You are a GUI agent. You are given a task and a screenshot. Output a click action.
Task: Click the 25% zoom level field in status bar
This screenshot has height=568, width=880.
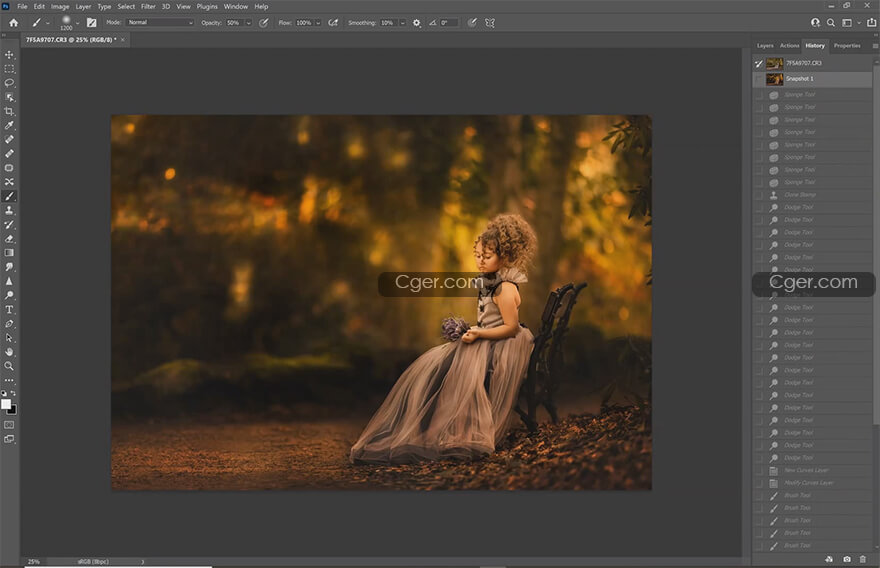(x=34, y=561)
